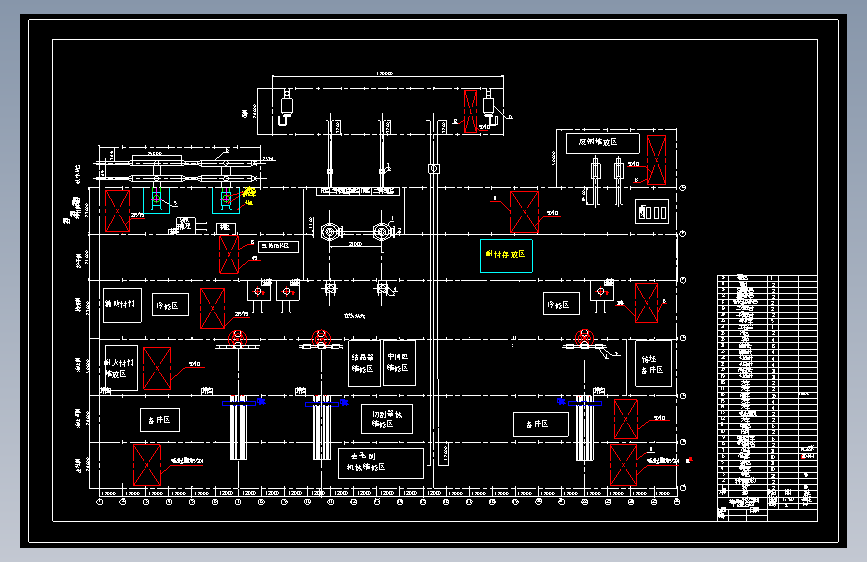Viewport: 867px width, 562px height.
Task: Select small red-circle machine right of right 冷坯区
Action: pyautogui.click(x=602, y=292)
